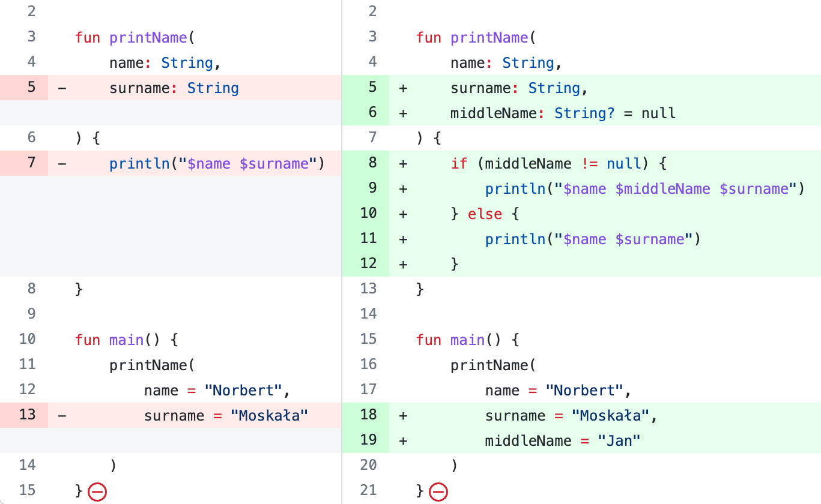
Task: Select deleted line number 5 in left pane
Action: (31, 88)
